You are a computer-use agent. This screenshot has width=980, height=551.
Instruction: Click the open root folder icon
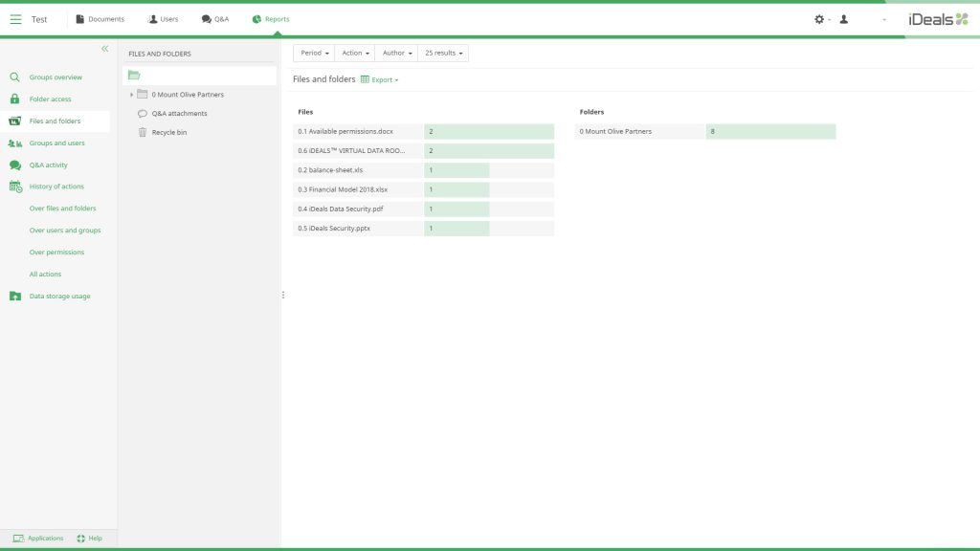[134, 75]
